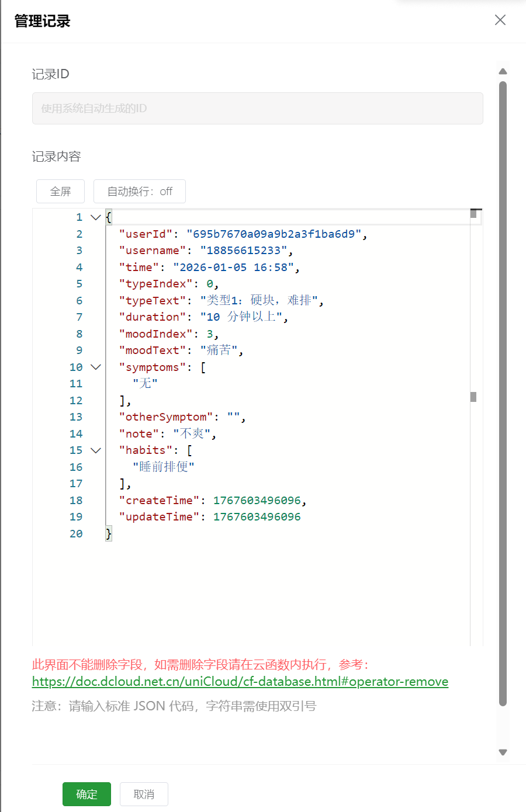Click the dialog vertical scrollbar thumb
This screenshot has height=812, width=526.
pos(503,394)
